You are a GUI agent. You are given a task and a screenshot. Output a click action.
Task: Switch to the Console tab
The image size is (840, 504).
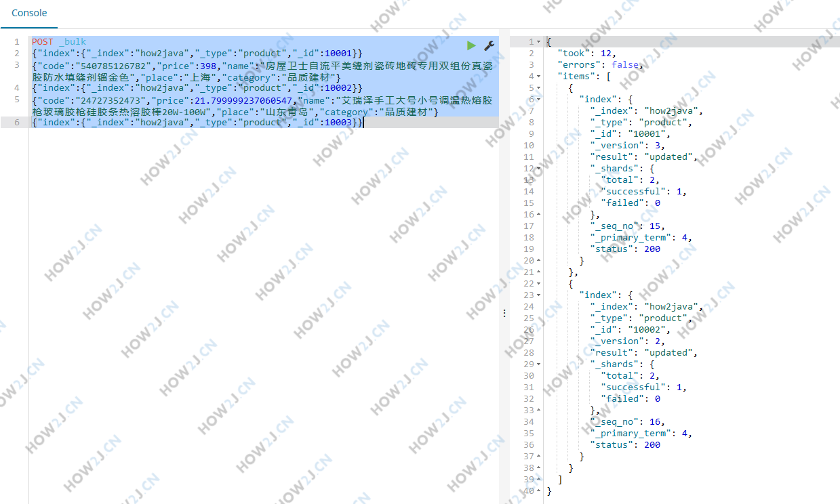(29, 13)
